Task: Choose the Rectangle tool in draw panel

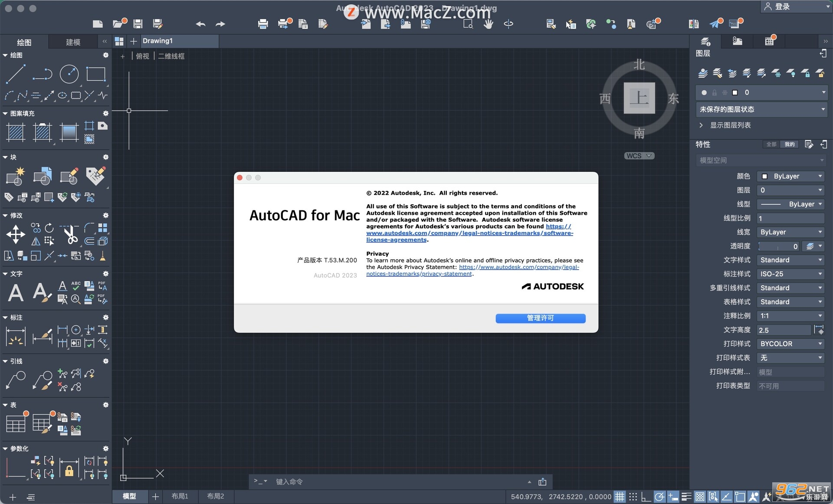Action: point(96,74)
